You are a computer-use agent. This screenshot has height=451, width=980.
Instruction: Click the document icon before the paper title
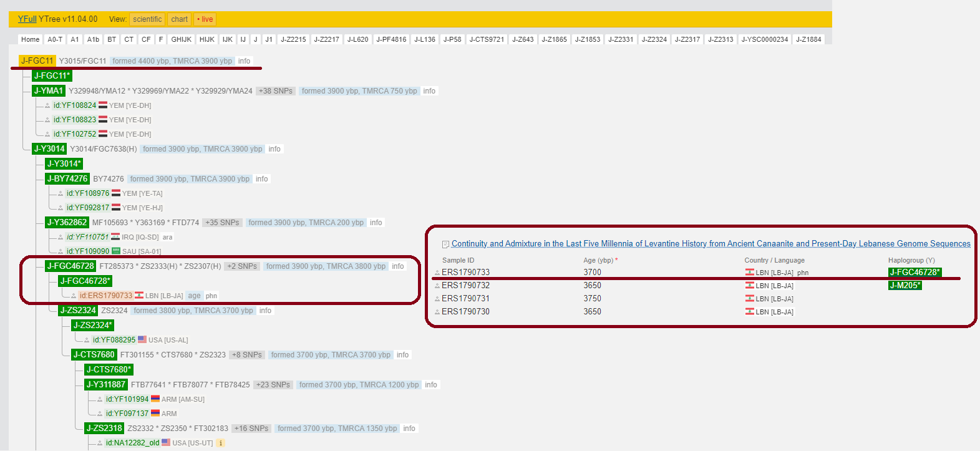click(x=445, y=245)
